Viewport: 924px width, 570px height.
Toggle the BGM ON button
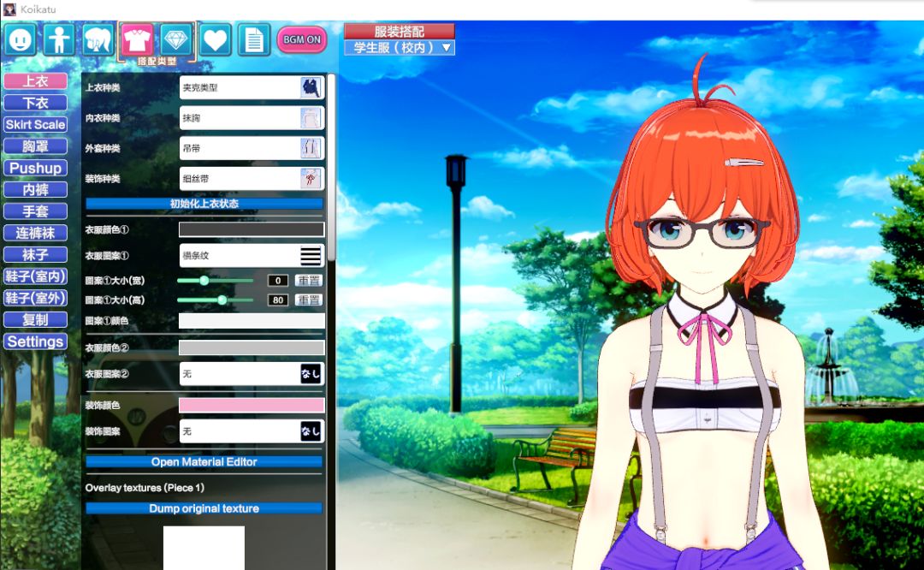coord(302,39)
